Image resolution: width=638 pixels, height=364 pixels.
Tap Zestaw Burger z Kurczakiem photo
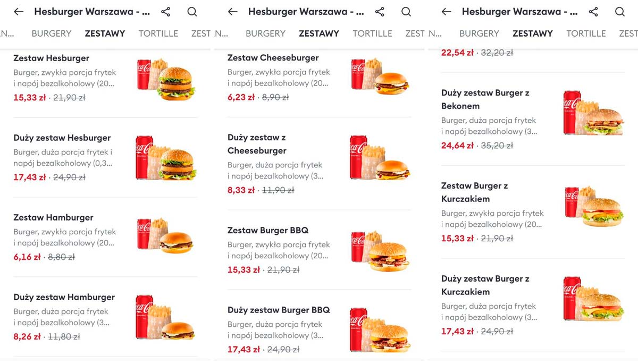[593, 206]
